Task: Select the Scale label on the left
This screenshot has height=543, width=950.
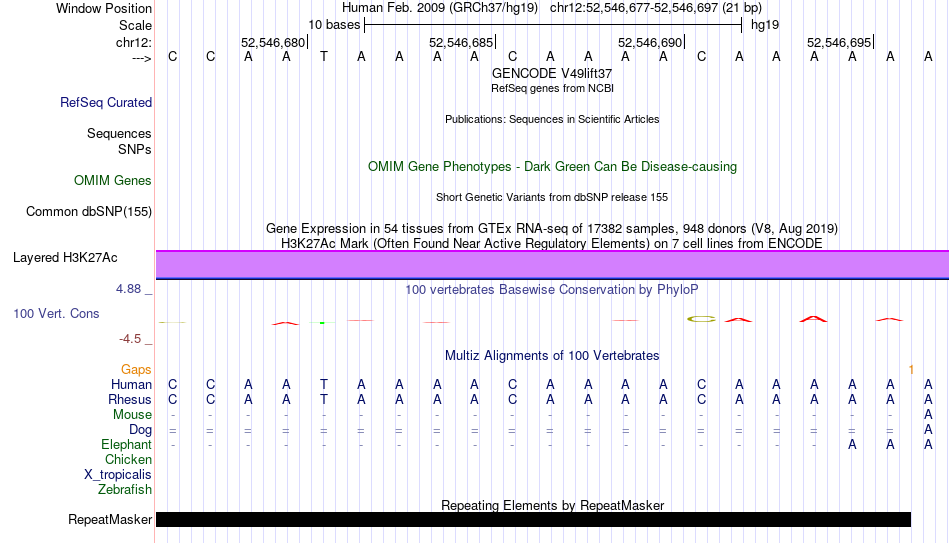Action: tap(135, 25)
